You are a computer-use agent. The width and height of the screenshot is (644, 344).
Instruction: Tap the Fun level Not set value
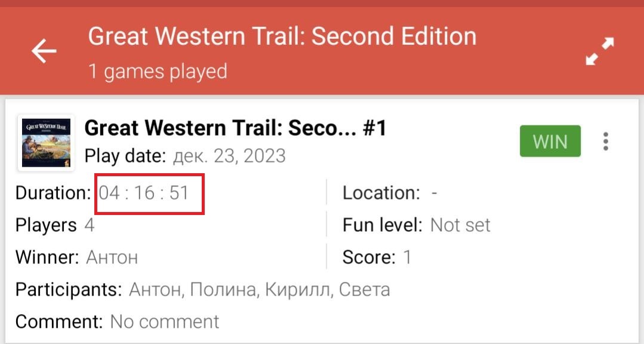point(460,225)
